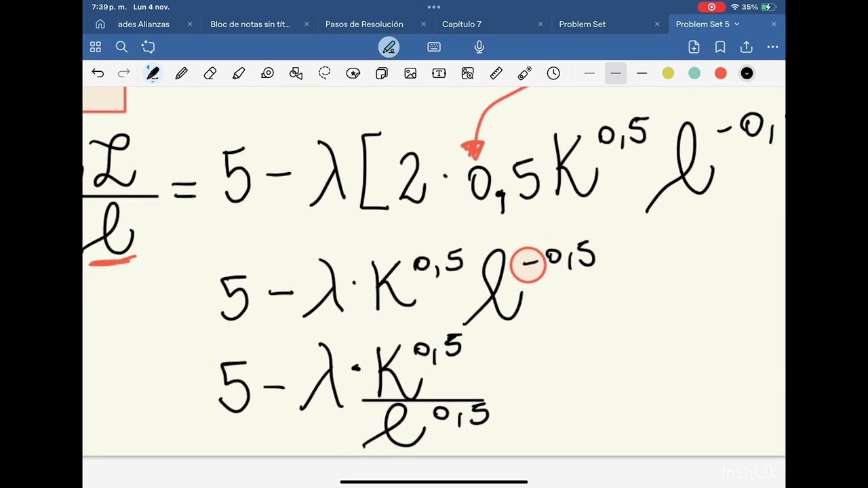Screen dimensions: 868x488
Task: Pick the yellow pen color
Action: click(669, 73)
